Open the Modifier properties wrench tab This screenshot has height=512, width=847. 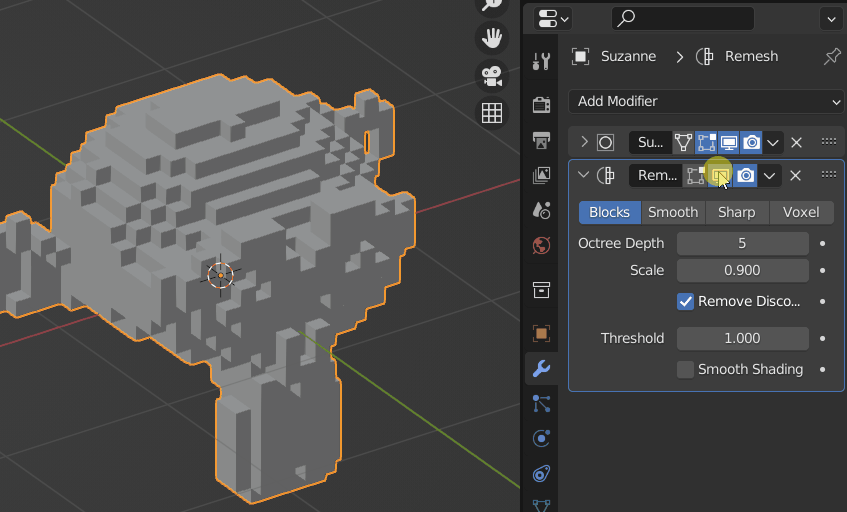pos(541,369)
